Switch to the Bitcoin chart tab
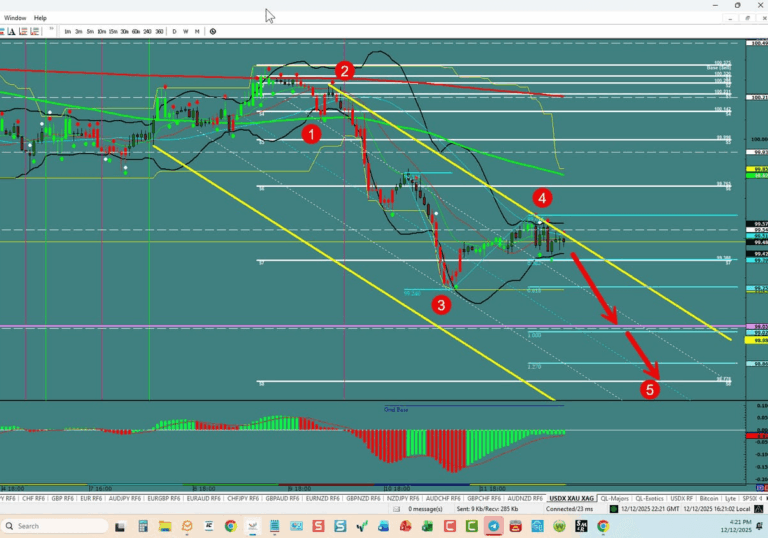Viewport: 768px width, 538px height. [x=709, y=498]
